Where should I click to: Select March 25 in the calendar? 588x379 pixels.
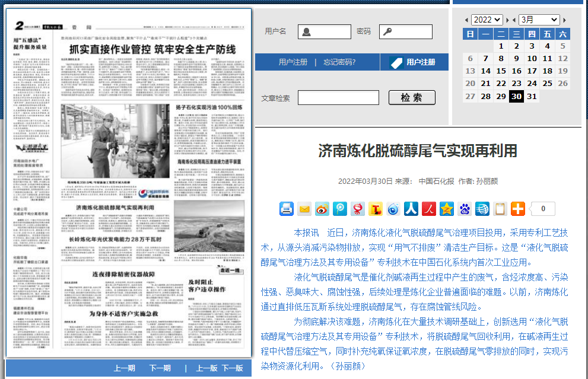[547, 84]
